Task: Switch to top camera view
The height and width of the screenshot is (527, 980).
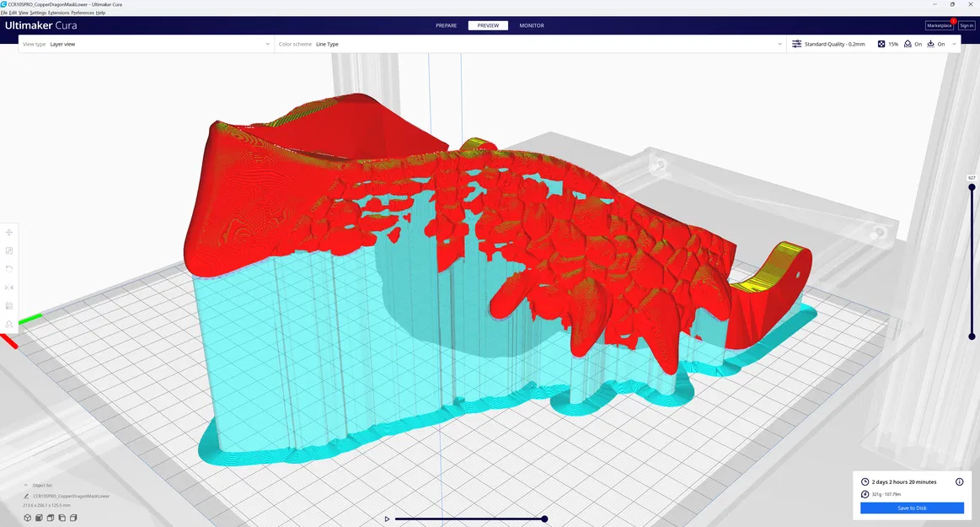Action: (x=51, y=518)
